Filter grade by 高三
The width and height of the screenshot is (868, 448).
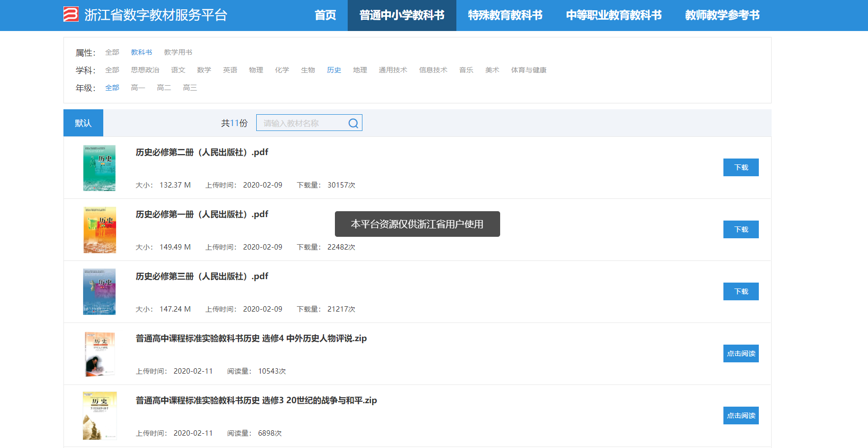(190, 88)
